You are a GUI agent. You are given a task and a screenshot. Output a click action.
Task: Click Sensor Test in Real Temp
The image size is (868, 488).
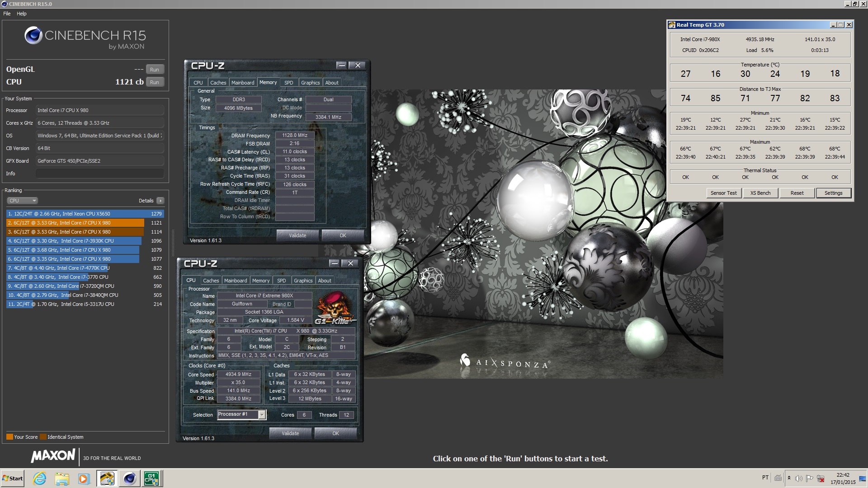tap(723, 193)
